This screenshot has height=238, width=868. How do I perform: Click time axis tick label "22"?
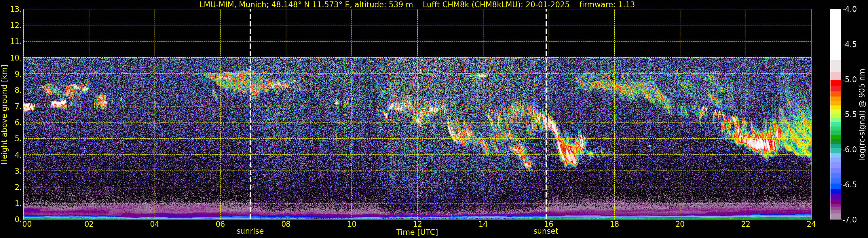click(x=746, y=224)
